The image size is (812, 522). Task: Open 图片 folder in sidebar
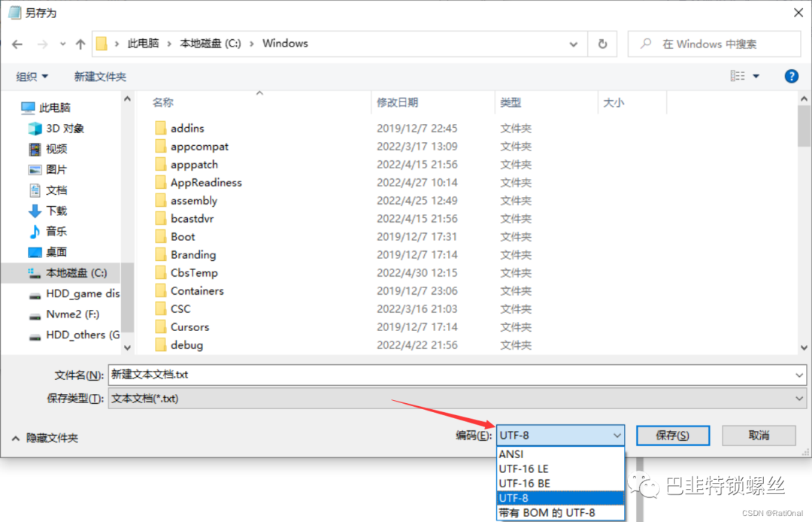click(x=48, y=169)
